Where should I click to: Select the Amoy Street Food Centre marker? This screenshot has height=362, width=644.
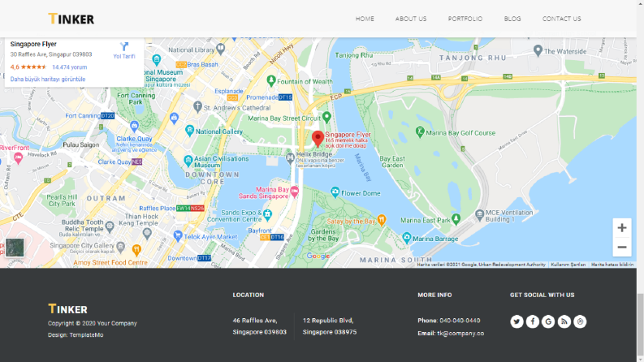coord(136,249)
